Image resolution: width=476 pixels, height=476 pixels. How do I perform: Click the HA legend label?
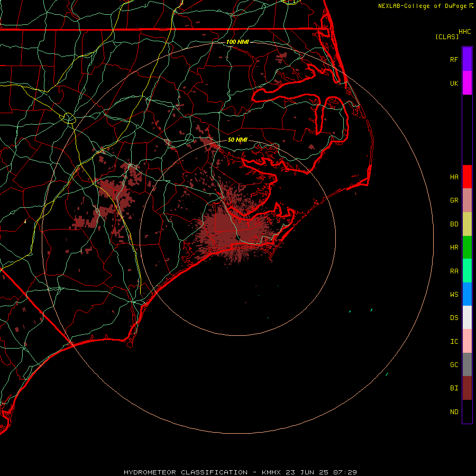[x=454, y=177]
